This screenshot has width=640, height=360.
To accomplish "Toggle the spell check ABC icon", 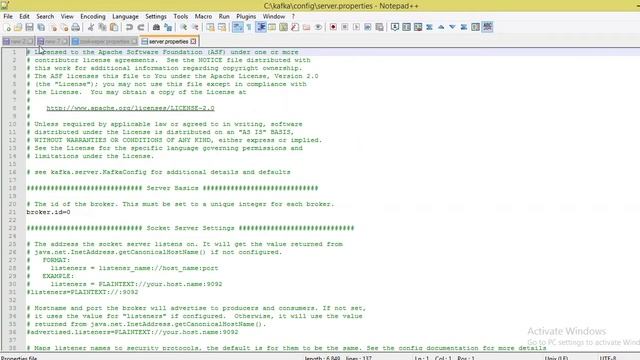I will click(x=487, y=27).
